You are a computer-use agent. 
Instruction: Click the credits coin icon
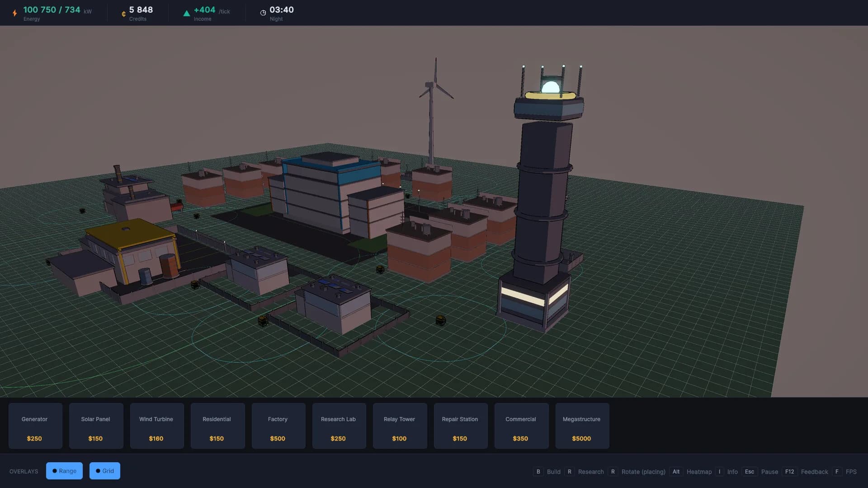pyautogui.click(x=123, y=14)
